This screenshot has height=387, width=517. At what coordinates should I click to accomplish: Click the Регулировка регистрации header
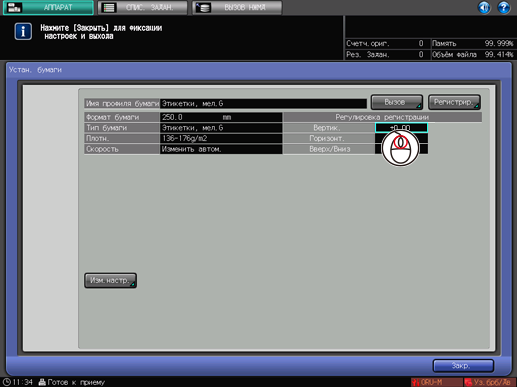point(382,117)
